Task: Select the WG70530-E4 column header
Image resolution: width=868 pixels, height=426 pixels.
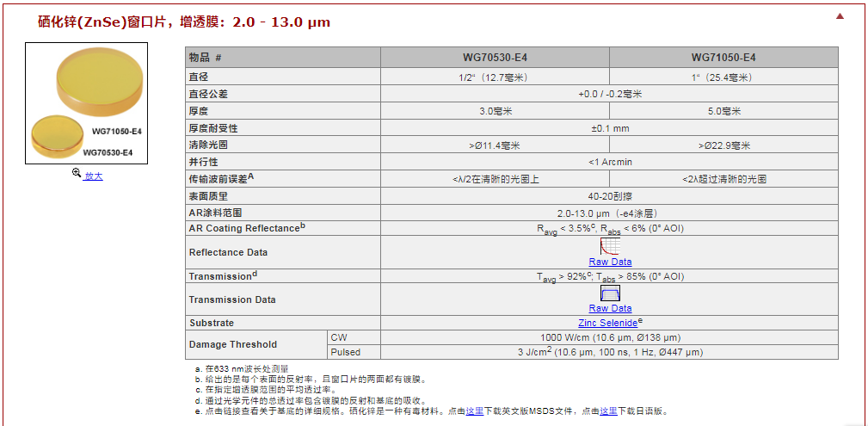Action: pyautogui.click(x=495, y=58)
